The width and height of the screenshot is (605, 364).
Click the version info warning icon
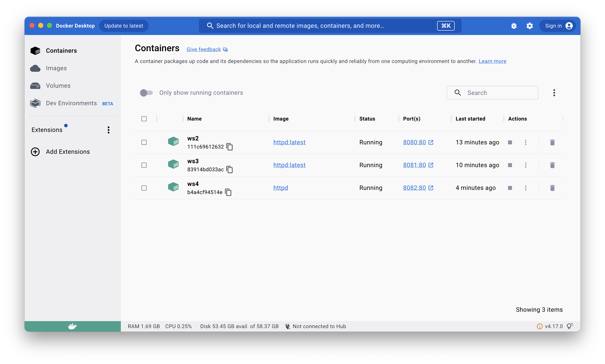pos(540,326)
